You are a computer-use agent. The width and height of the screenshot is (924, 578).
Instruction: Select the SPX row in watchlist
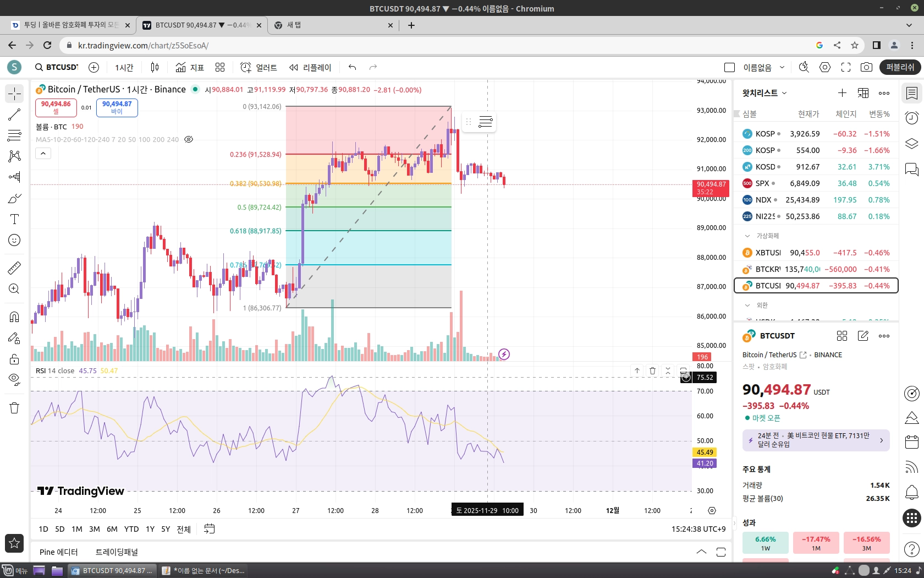point(816,183)
